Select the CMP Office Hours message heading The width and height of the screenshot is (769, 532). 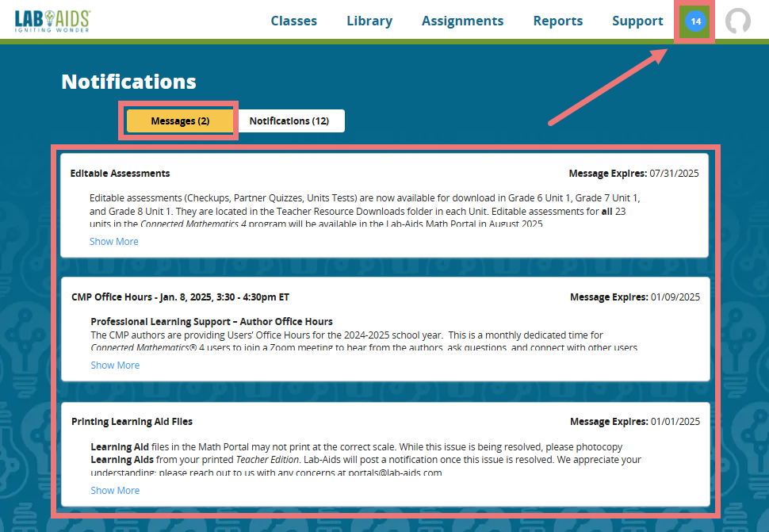point(180,297)
